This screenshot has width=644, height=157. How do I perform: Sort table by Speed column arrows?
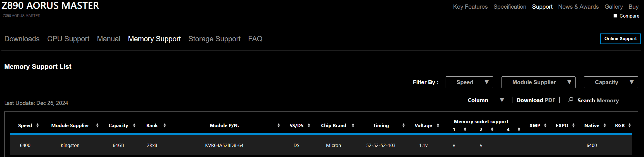[x=37, y=125]
